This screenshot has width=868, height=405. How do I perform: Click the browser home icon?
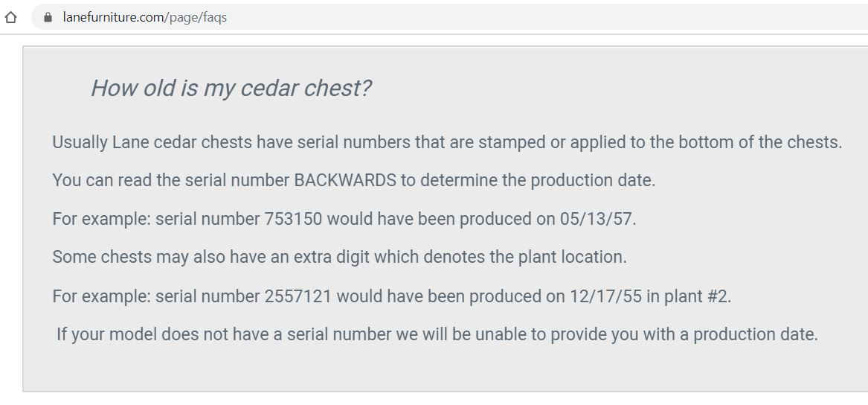tap(10, 17)
